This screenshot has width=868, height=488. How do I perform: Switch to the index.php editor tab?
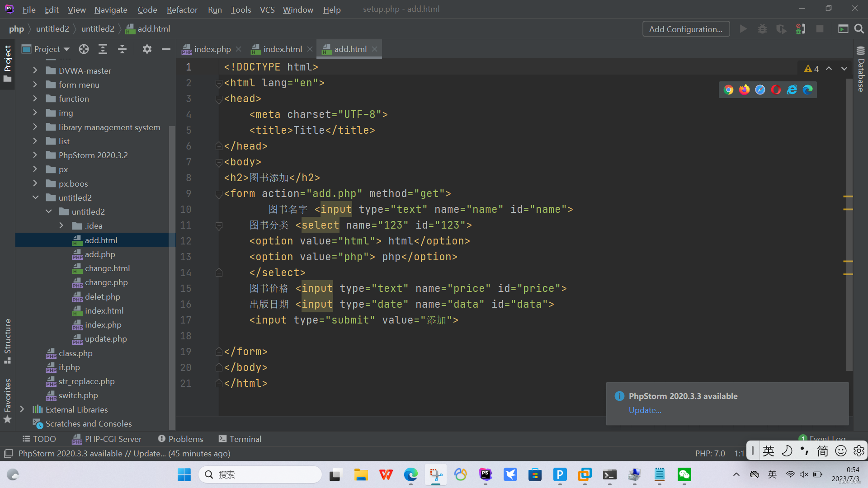click(212, 49)
